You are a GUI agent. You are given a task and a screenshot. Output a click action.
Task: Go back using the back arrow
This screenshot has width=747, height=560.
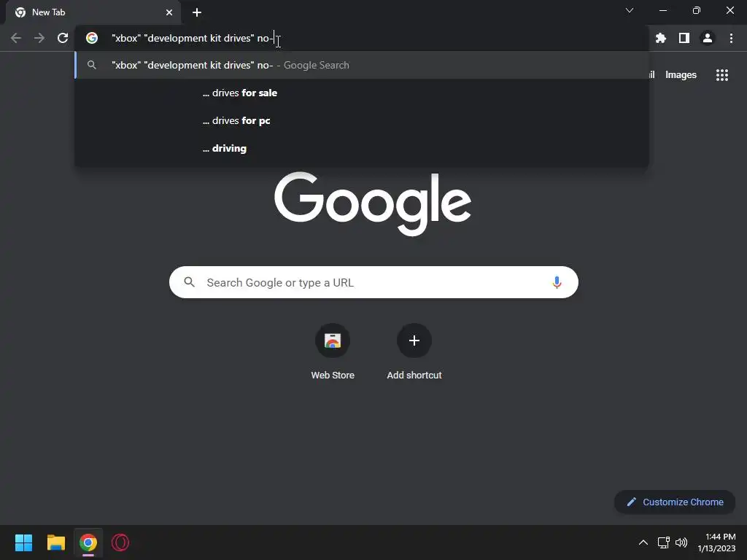[16, 38]
